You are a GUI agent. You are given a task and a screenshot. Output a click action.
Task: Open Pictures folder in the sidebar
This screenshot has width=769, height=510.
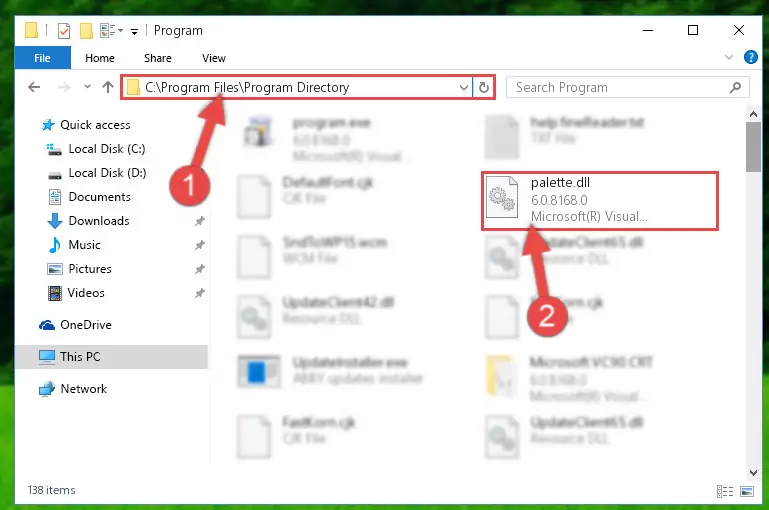click(x=90, y=269)
